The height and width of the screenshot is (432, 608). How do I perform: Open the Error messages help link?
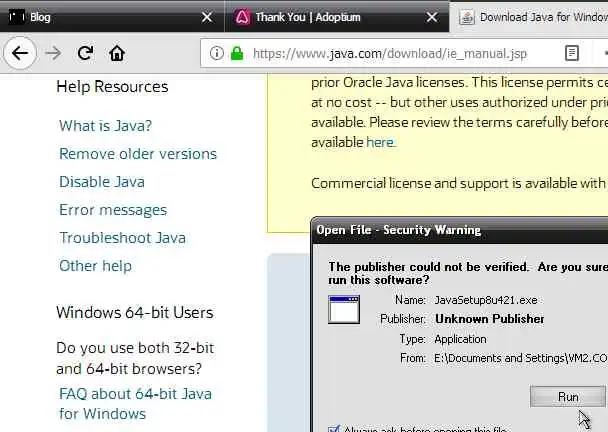pyautogui.click(x=113, y=210)
